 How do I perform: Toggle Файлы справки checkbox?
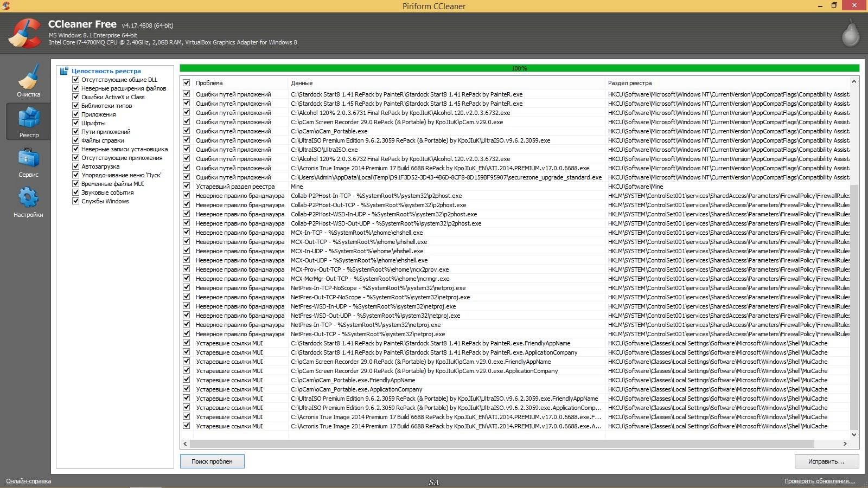click(x=76, y=140)
